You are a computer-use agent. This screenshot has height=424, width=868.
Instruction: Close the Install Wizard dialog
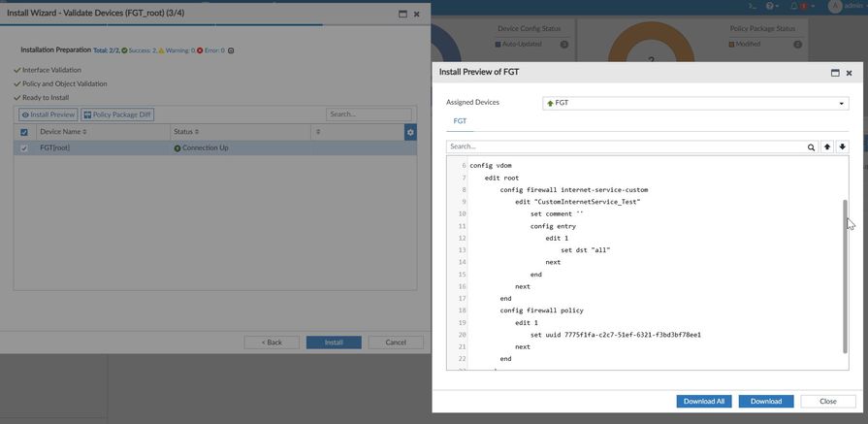(417, 14)
